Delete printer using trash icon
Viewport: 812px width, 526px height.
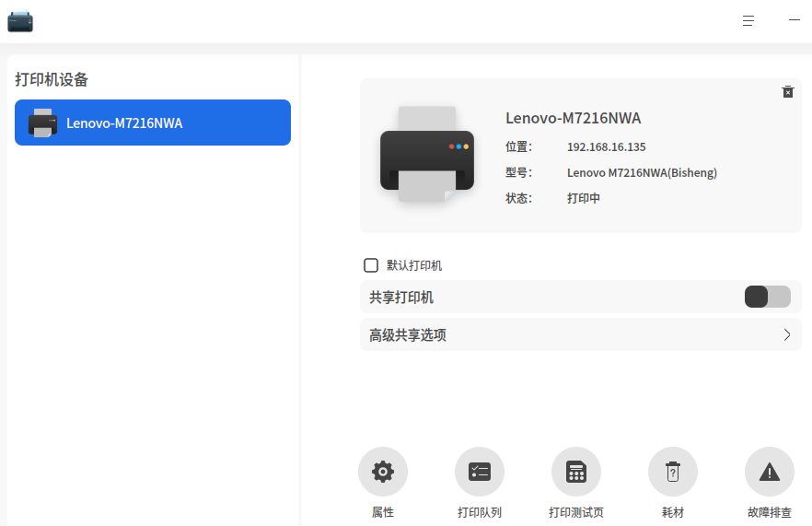click(x=788, y=92)
